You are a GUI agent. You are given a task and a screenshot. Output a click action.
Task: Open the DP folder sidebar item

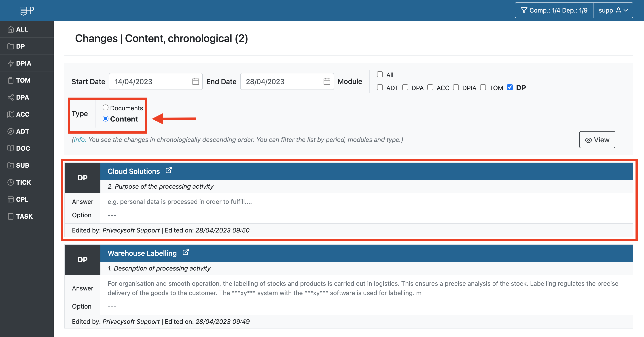27,46
